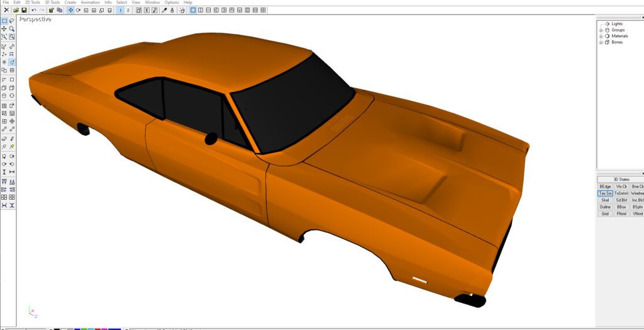The image size is (644, 330).
Task: Select the rectangle select tool in left toolbox
Action: [x=4, y=21]
